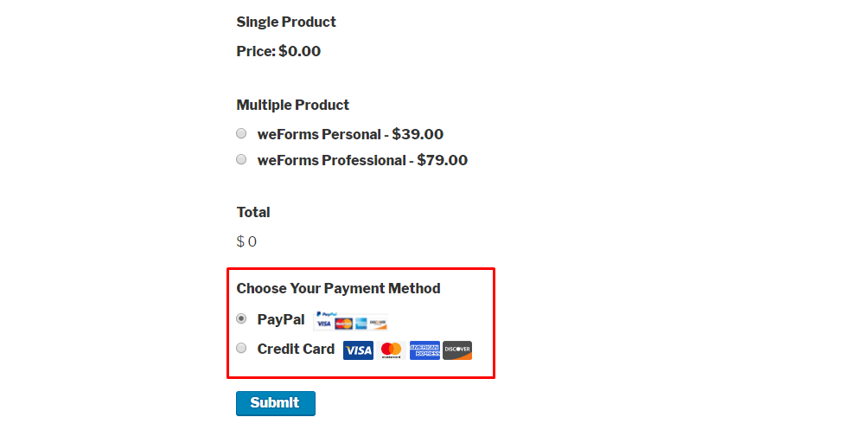Screen dimensions: 868x430
Task: Click the small MasterCard icon beside PayPal
Action: (343, 324)
